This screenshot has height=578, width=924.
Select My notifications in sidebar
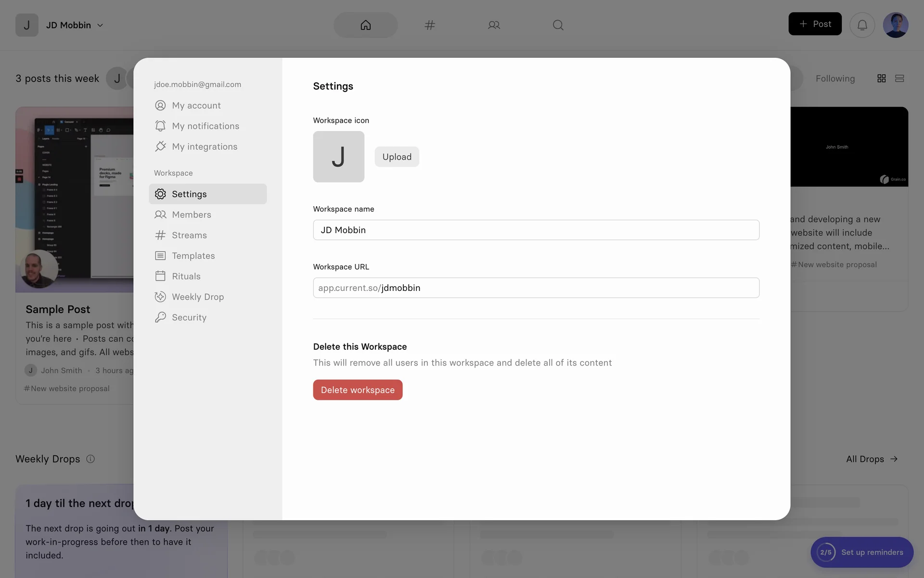(x=205, y=126)
